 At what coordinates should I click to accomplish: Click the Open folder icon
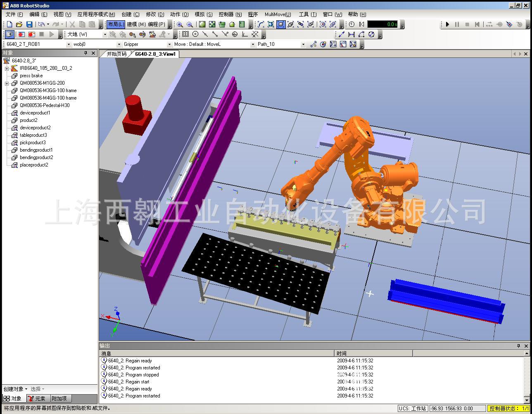pos(19,25)
